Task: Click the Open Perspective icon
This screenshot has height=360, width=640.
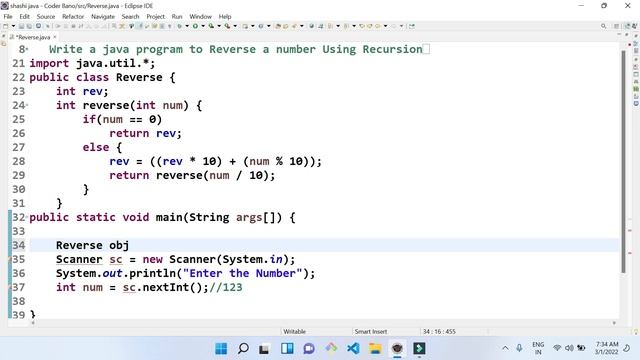Action: click(616, 26)
